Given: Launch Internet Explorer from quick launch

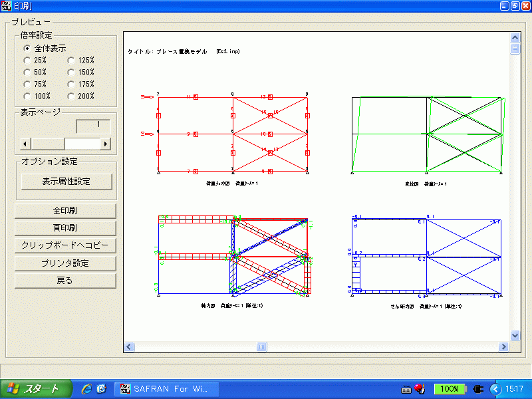Looking at the screenshot, I should point(86,389).
